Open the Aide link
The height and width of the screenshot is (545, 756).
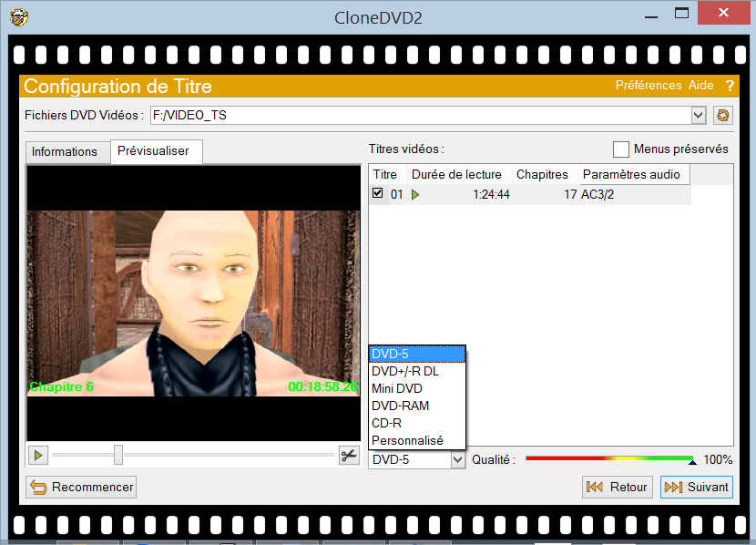pos(701,86)
